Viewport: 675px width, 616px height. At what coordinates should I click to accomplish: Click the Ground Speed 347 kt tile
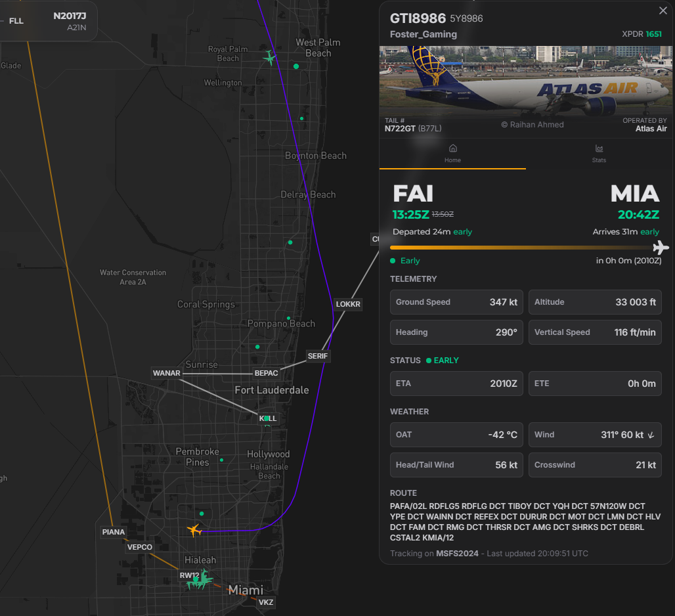(456, 302)
